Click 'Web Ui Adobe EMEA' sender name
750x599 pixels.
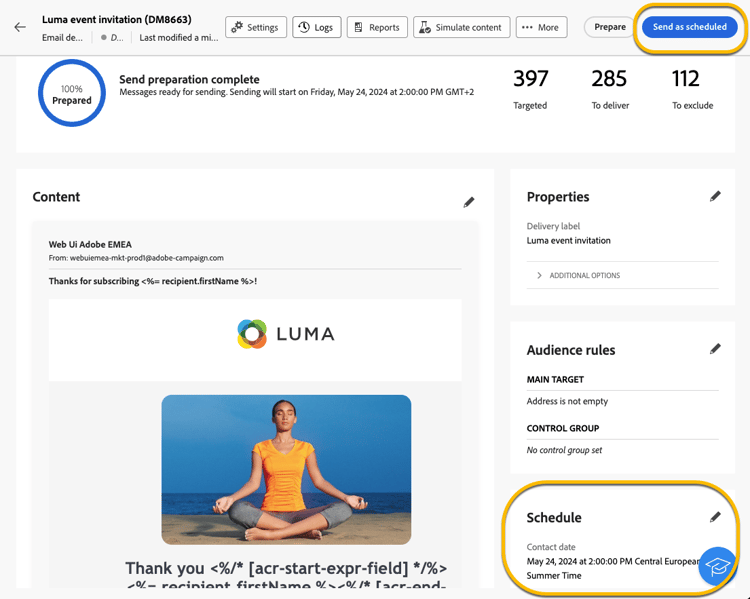[x=90, y=244]
